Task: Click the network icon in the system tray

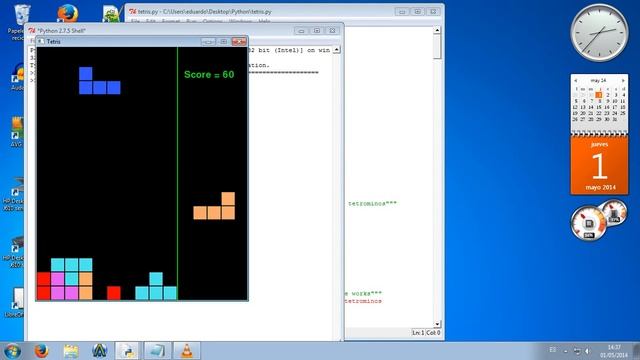Action: 577,351
